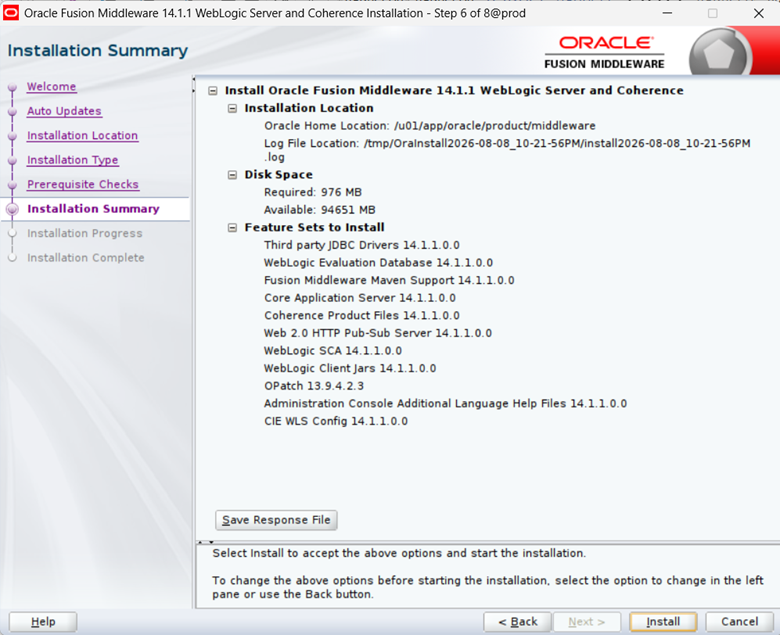Select Fusion Middleware Maven Support entry
Screen dimensions: 780x635
point(389,280)
